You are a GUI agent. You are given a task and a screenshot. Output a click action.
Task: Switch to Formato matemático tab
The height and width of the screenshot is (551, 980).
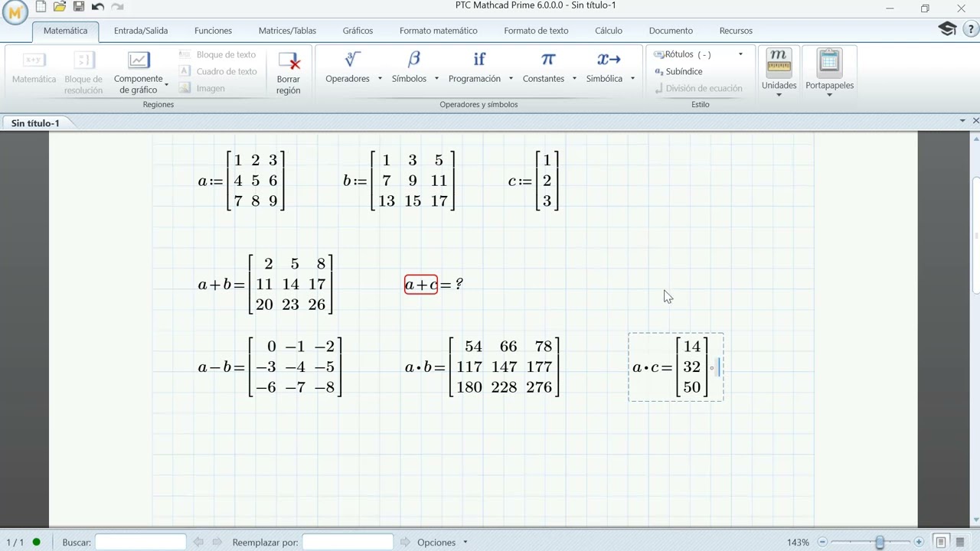(439, 31)
